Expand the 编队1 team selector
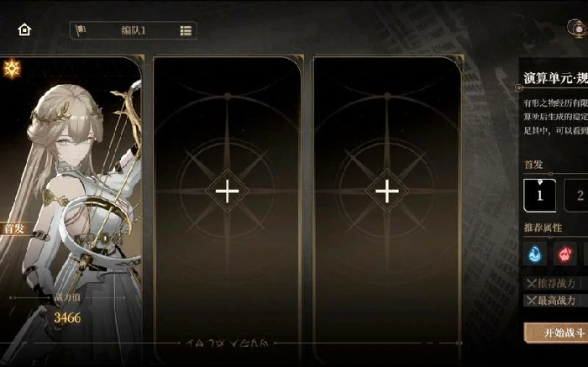Screen dimensions: 588x367 (x=133, y=31)
